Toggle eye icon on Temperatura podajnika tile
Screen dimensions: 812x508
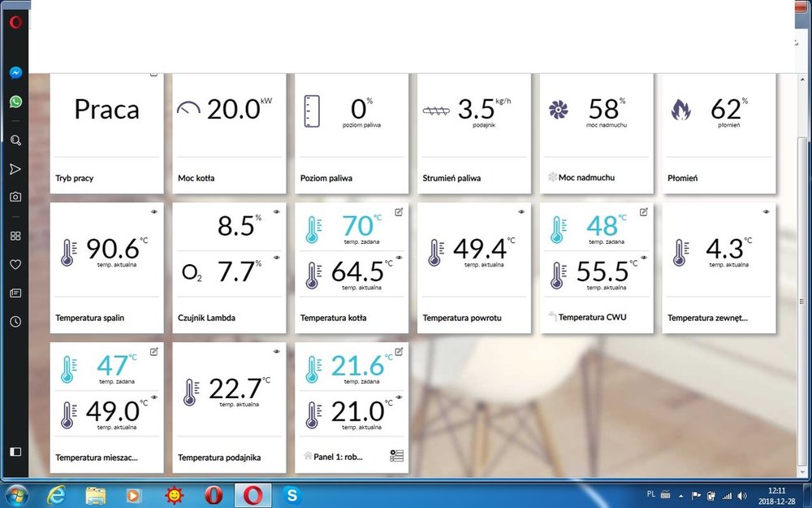(x=276, y=351)
